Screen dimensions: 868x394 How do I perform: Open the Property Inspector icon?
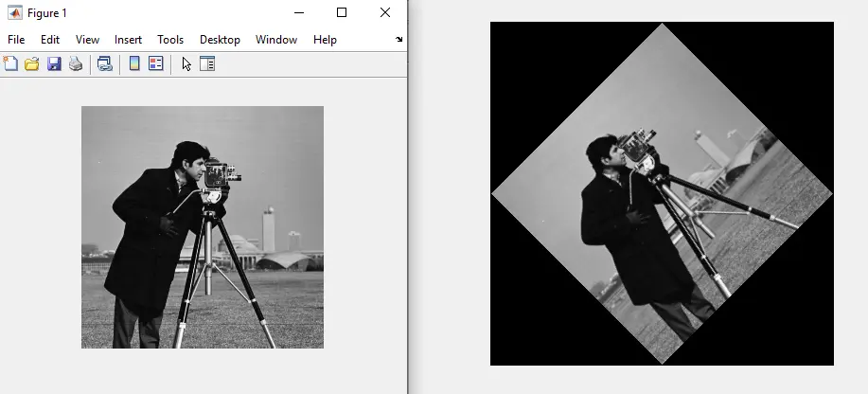click(x=207, y=63)
